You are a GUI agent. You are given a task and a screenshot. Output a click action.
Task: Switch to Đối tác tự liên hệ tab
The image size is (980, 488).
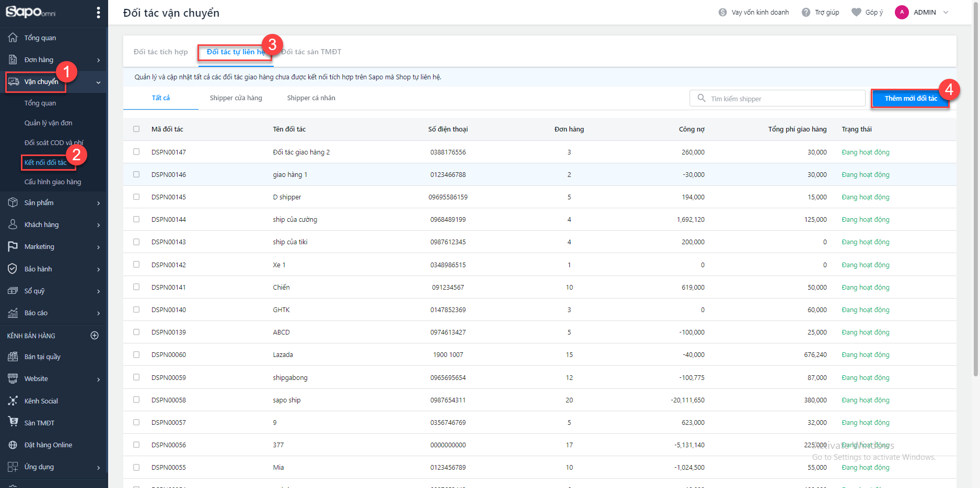tap(236, 52)
